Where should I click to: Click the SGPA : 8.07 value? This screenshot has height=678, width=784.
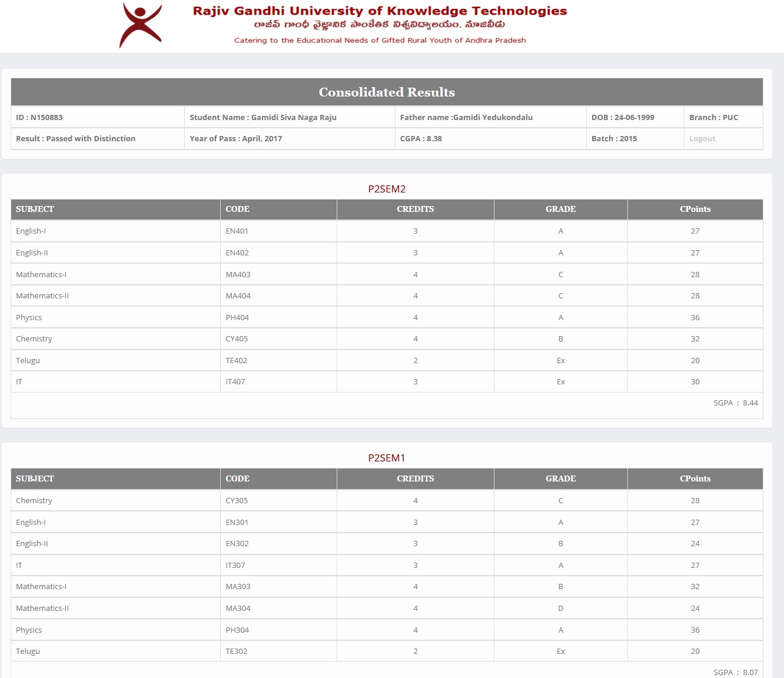(x=736, y=672)
